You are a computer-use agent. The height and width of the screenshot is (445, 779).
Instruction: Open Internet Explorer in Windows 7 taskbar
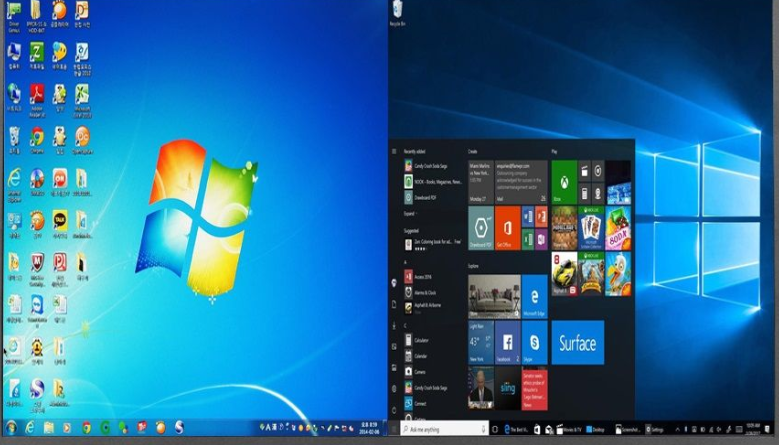pos(30,427)
